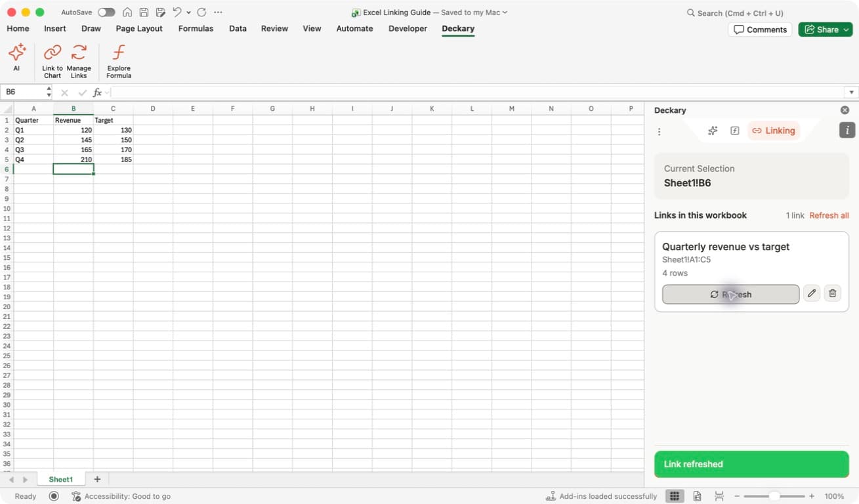Click the Accessibility checker status icon
Image resolution: width=859 pixels, height=504 pixels.
(x=76, y=496)
